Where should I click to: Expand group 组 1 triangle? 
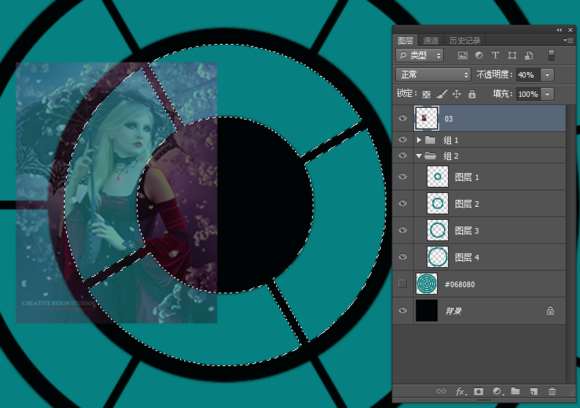419,140
